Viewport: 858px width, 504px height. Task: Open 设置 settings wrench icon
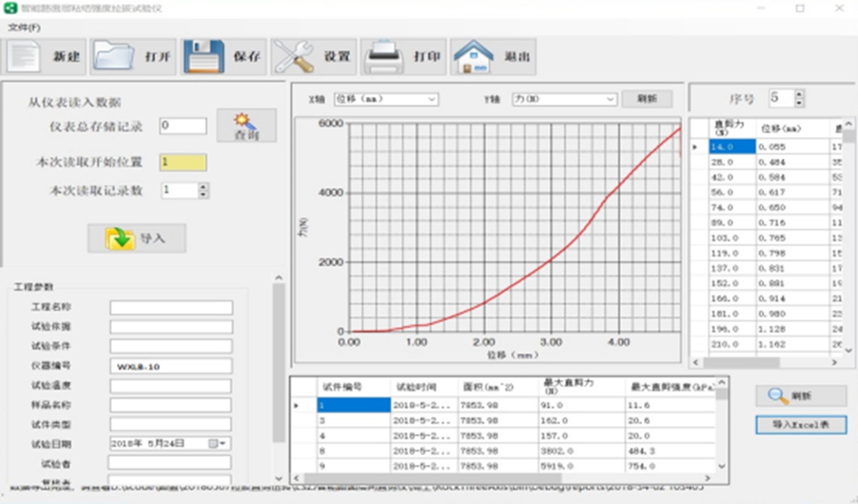pyautogui.click(x=295, y=57)
